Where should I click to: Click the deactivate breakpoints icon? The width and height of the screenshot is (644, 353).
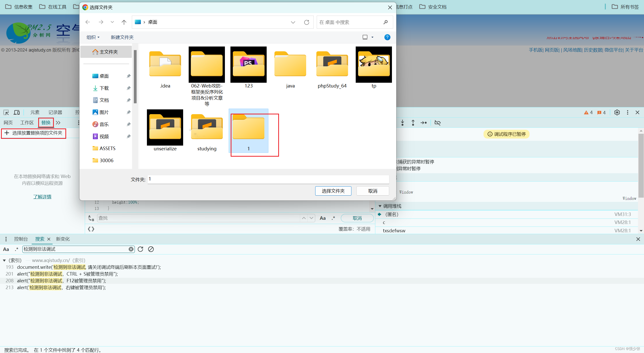(437, 123)
